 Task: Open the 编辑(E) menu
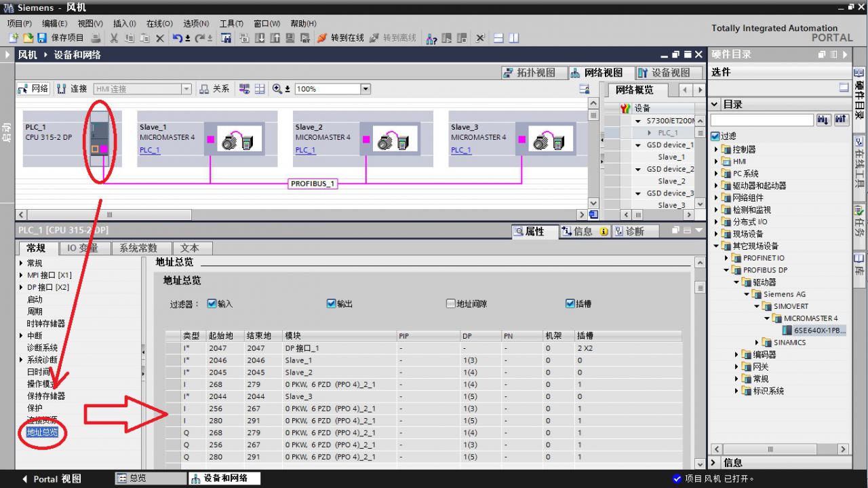55,23
